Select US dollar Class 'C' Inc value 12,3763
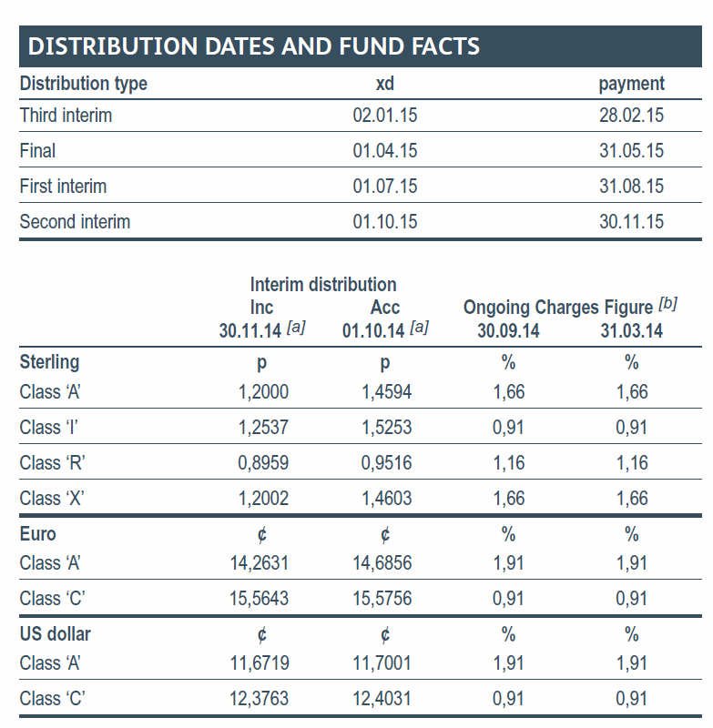This screenshot has width=713, height=728. coord(260,699)
